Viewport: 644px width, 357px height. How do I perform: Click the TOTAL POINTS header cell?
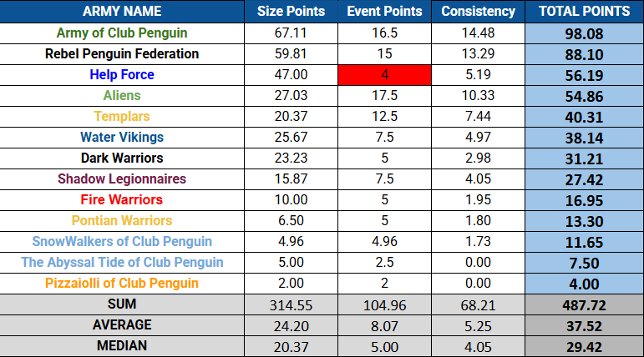[x=584, y=11]
